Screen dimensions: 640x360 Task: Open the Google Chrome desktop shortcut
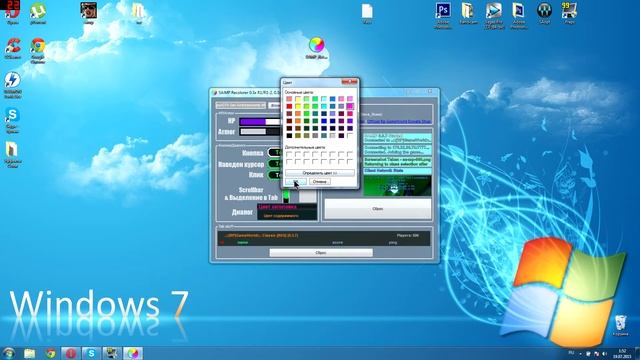pyautogui.click(x=38, y=50)
